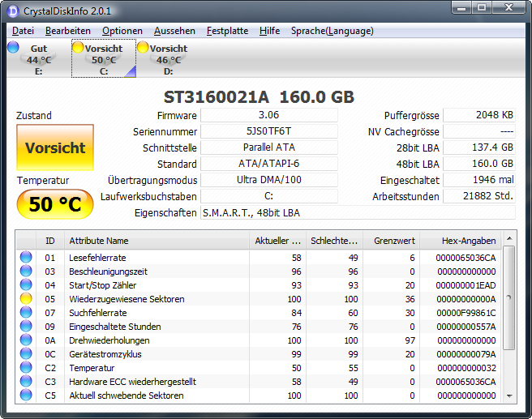
Task: Click blue status icon of Drehwiederholungen row
Action: pos(26,340)
